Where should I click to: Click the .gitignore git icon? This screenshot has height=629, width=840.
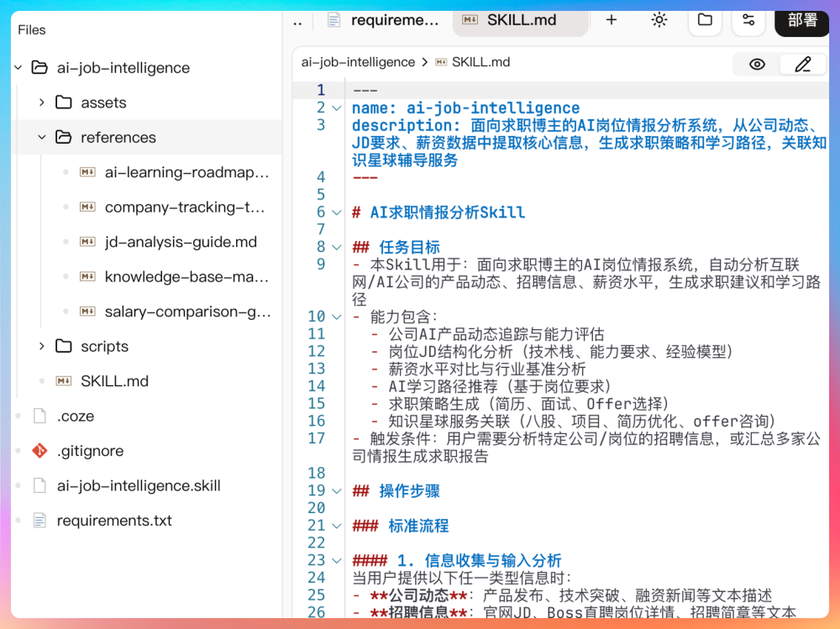[39, 451]
